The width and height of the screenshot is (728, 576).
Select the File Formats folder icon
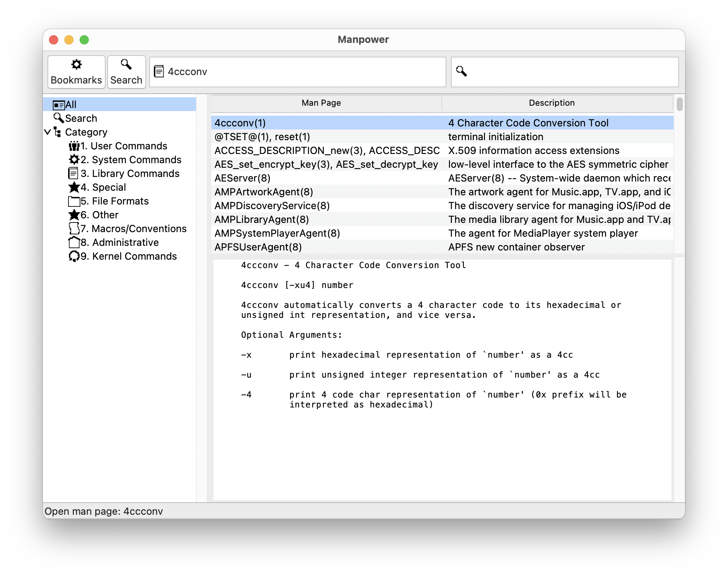pos(73,201)
